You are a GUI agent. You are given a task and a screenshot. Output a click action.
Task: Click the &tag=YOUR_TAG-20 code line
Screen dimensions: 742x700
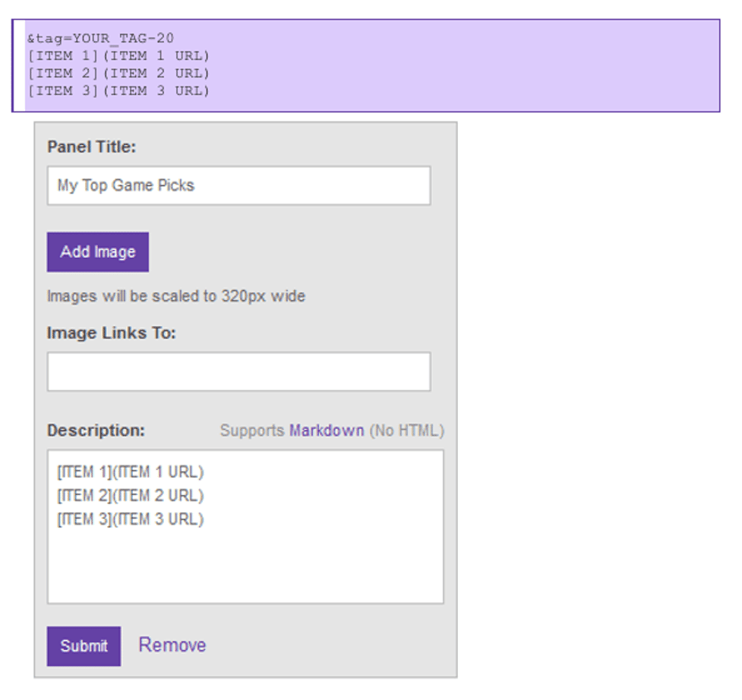100,38
